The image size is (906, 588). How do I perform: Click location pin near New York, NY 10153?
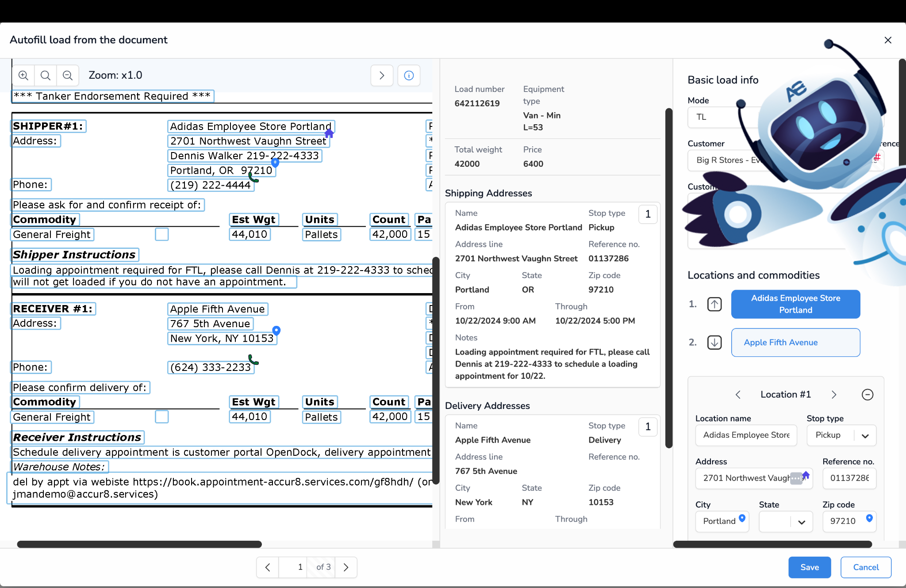[x=276, y=331]
